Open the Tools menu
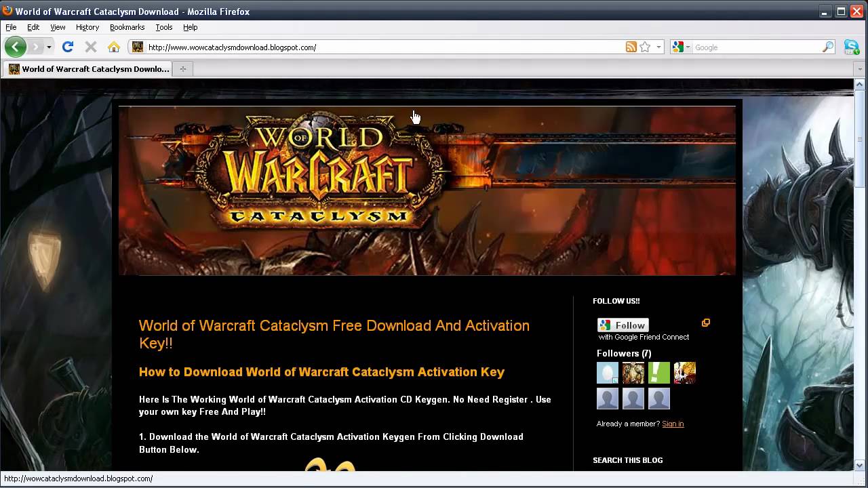The height and width of the screenshot is (488, 868). 163,27
